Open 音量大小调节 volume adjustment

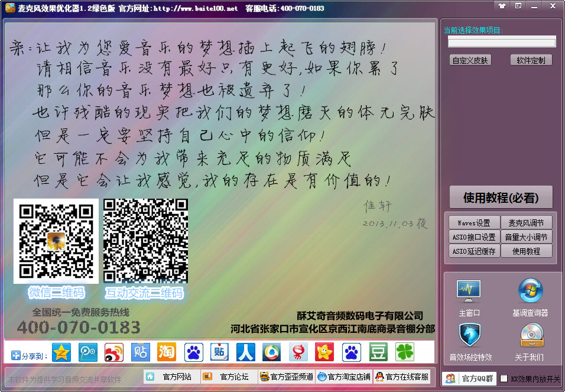526,237
